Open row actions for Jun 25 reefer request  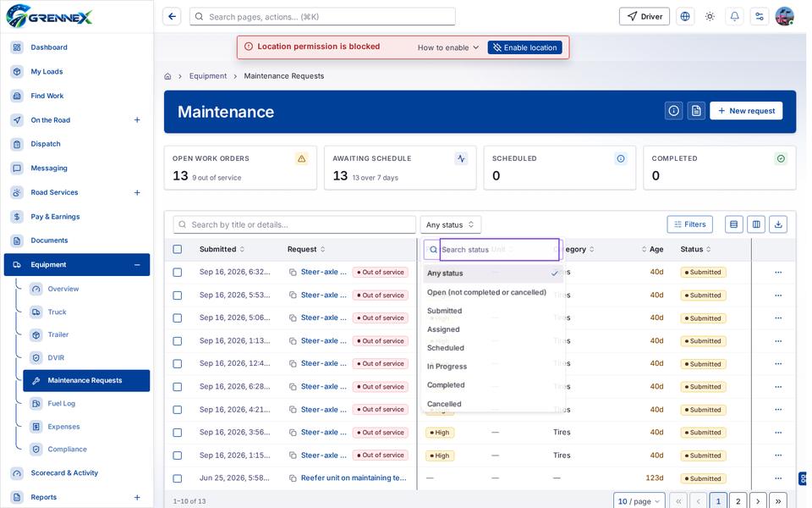coord(778,478)
